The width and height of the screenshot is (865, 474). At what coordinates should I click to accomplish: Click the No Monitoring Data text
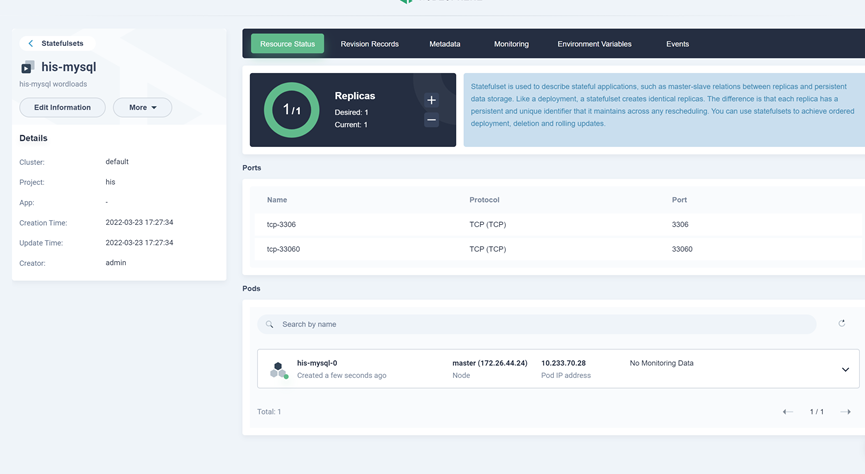(x=661, y=363)
